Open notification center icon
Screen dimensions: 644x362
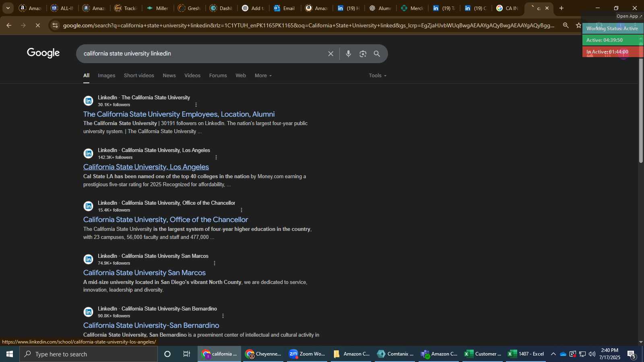[x=631, y=354]
